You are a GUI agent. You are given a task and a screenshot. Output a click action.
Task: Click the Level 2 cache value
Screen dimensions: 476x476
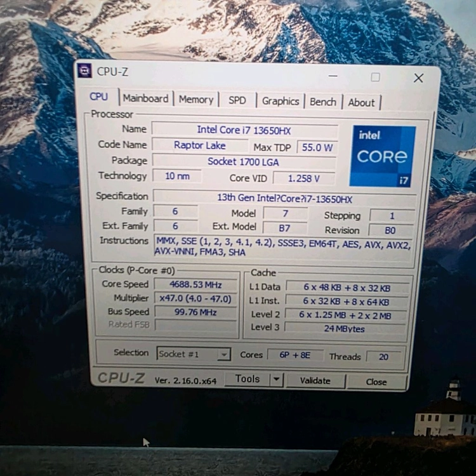point(345,315)
